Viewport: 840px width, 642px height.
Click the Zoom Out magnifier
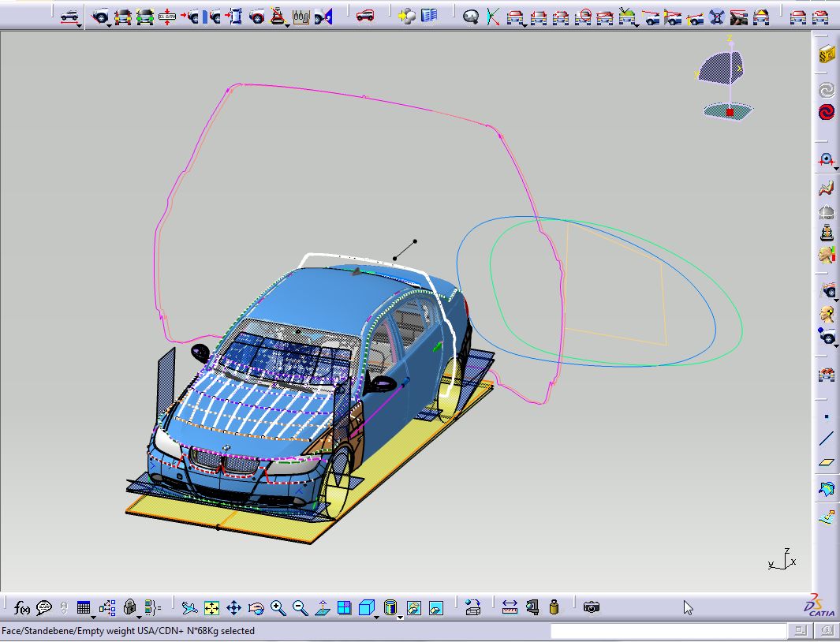[300, 607]
